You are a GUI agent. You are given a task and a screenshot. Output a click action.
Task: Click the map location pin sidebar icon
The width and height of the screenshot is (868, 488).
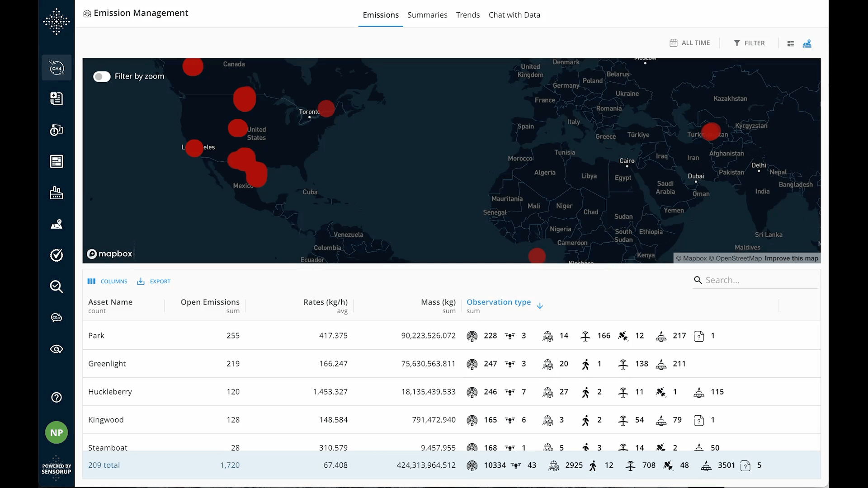coord(57,224)
